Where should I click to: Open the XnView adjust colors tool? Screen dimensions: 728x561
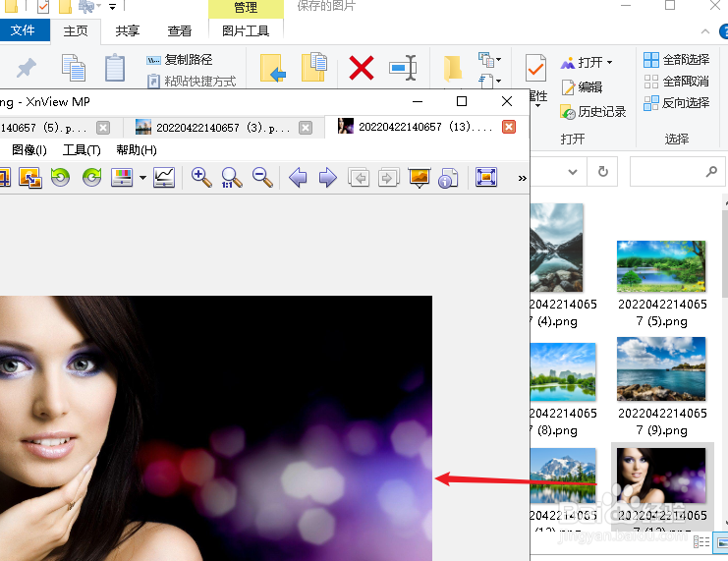pos(122,178)
